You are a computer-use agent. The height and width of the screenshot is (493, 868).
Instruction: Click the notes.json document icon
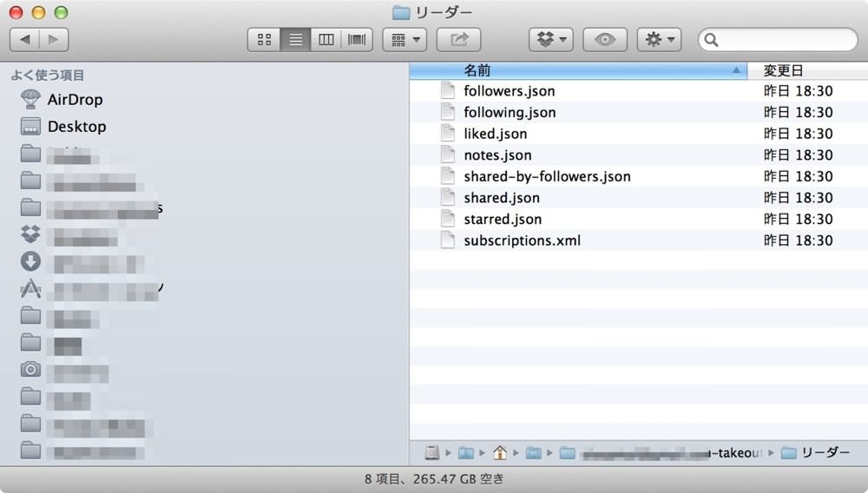[x=448, y=154]
